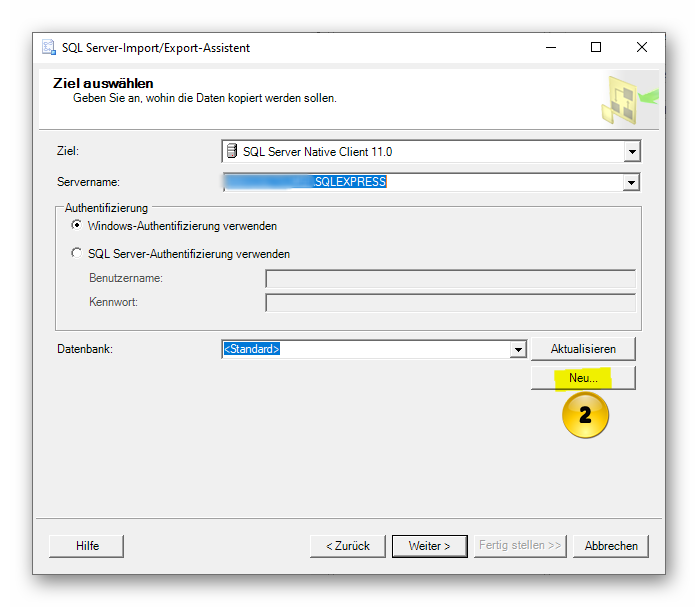Viewport: 698px width, 607px height.
Task: Open Hilfe for this wizard page
Action: [87, 546]
